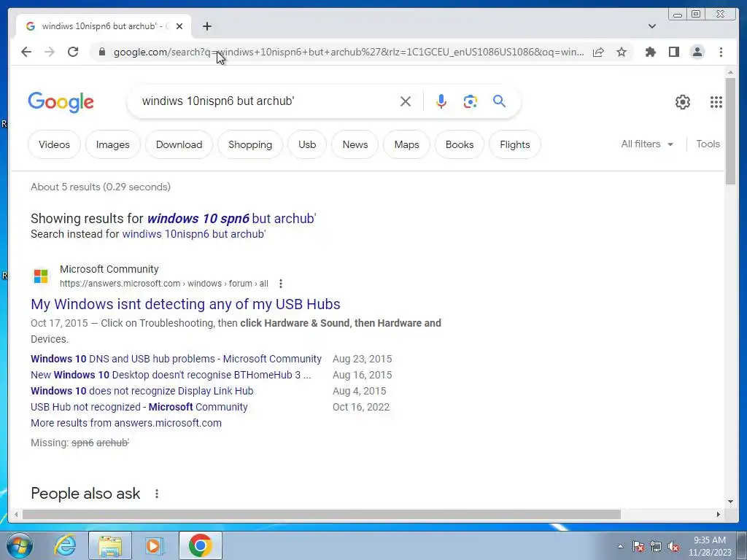747x560 pixels.
Task: Open a new tab
Action: click(206, 26)
